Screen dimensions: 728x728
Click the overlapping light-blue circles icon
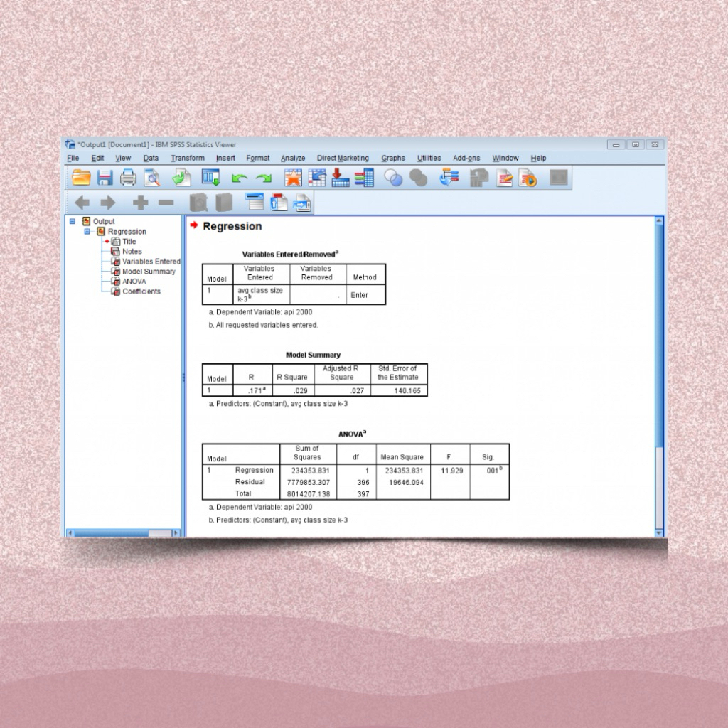point(393,178)
